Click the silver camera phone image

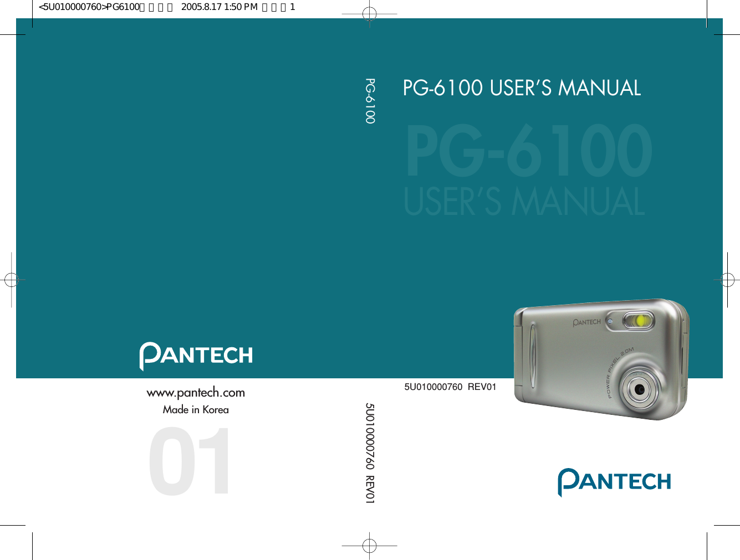[601, 359]
